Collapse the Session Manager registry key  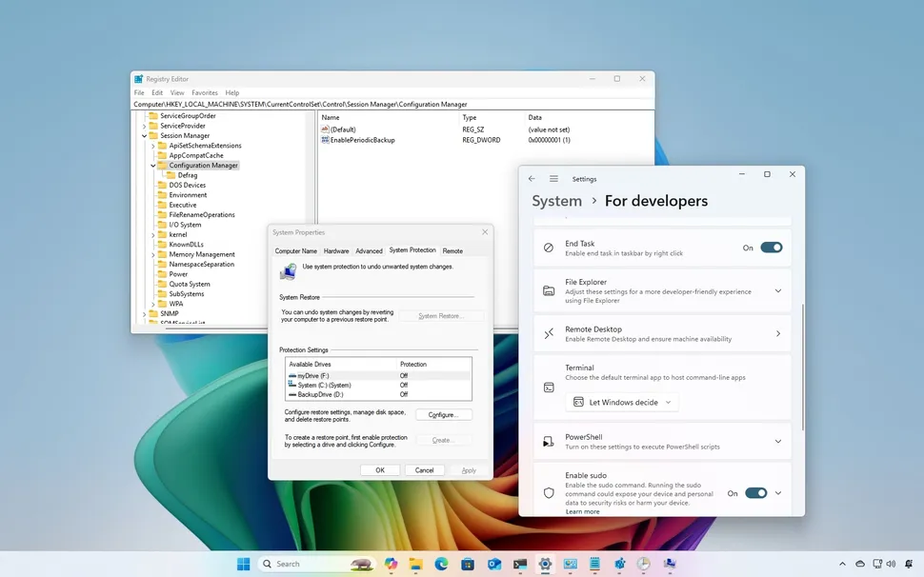(x=144, y=136)
